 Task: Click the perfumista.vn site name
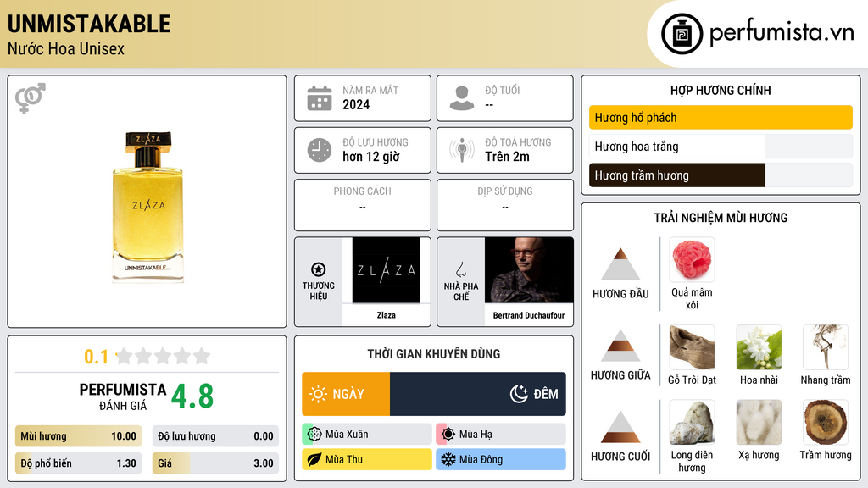point(782,33)
